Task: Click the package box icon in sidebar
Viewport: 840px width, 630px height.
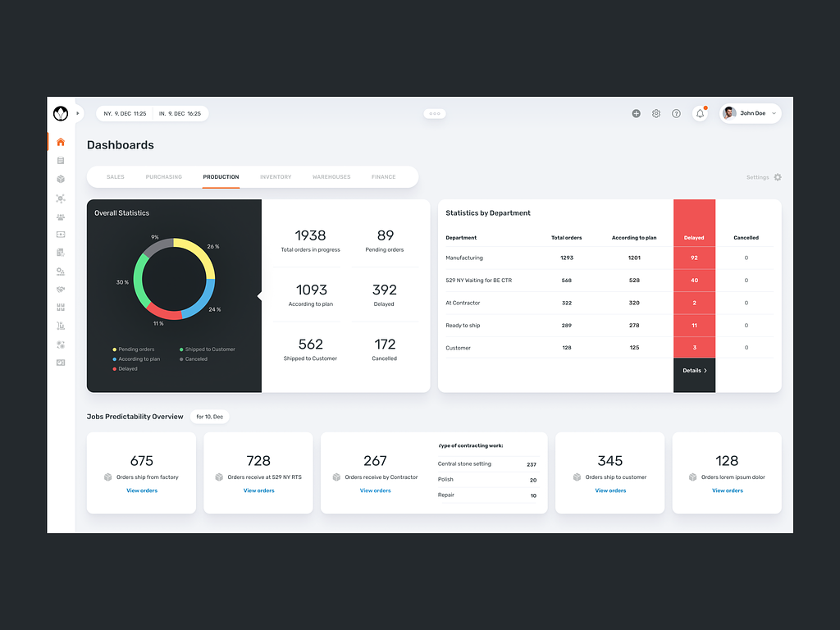Action: [x=61, y=180]
